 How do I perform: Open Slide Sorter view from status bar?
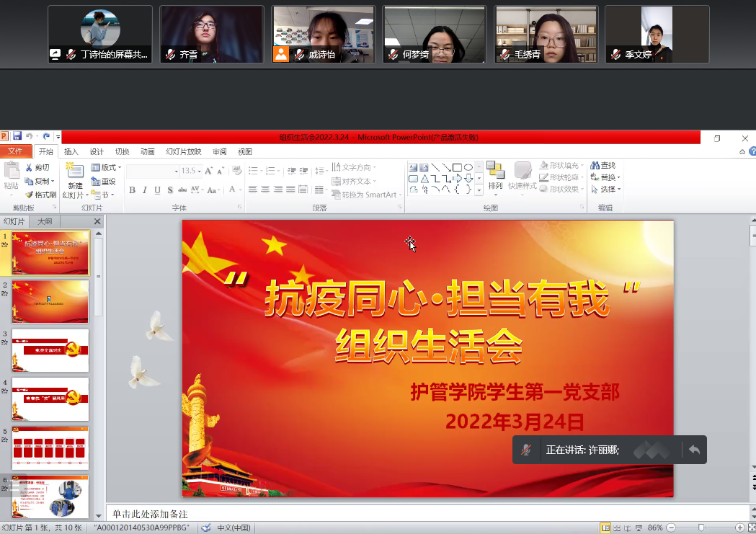[618, 528]
